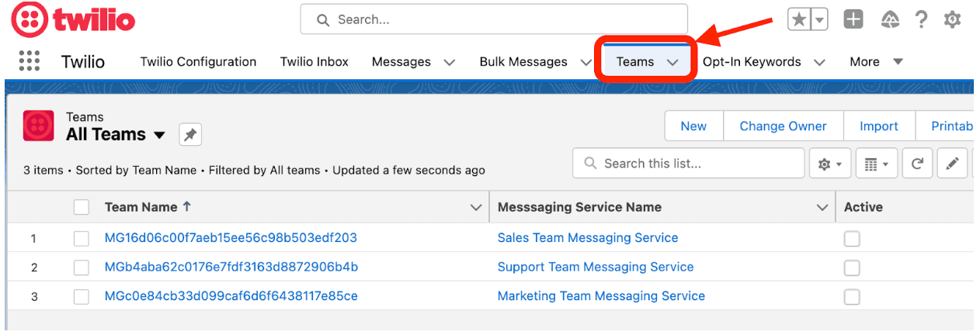The height and width of the screenshot is (335, 980).
Task: Open the Support Team Messaging Service link
Action: pos(596,267)
